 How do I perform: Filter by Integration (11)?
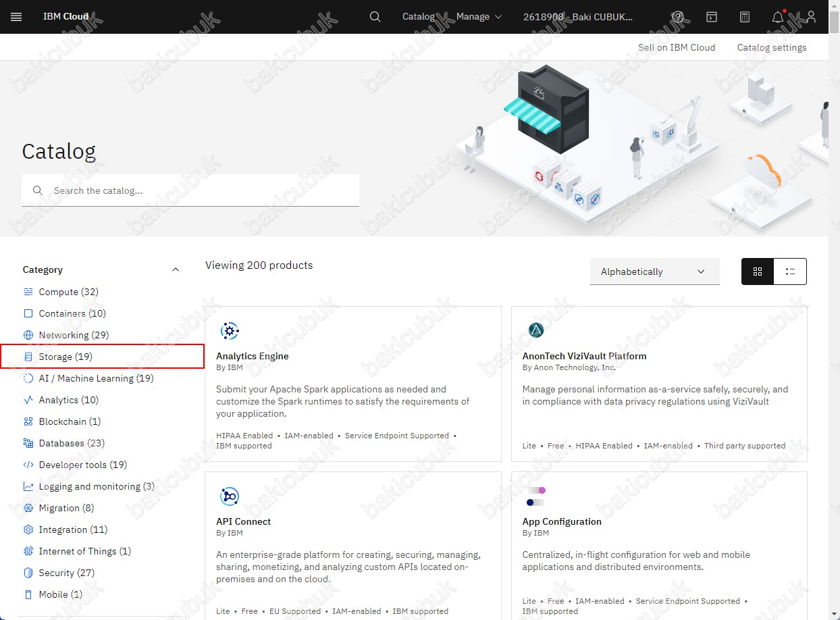click(x=73, y=529)
